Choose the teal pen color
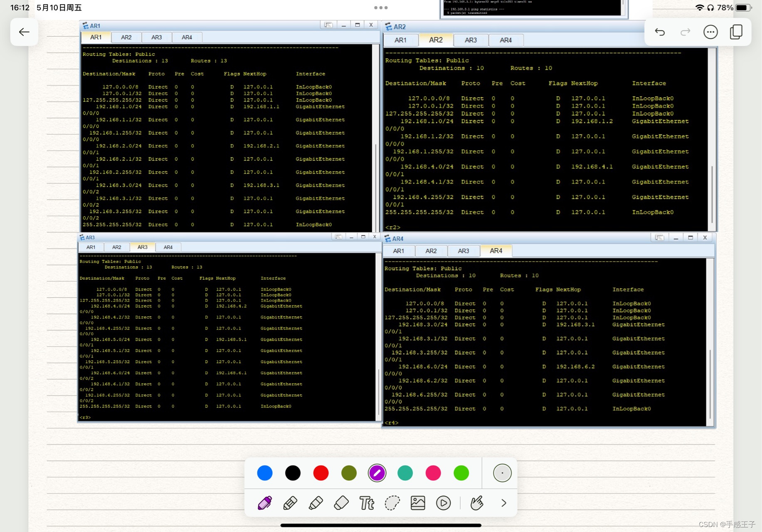The image size is (762, 532). (x=405, y=473)
